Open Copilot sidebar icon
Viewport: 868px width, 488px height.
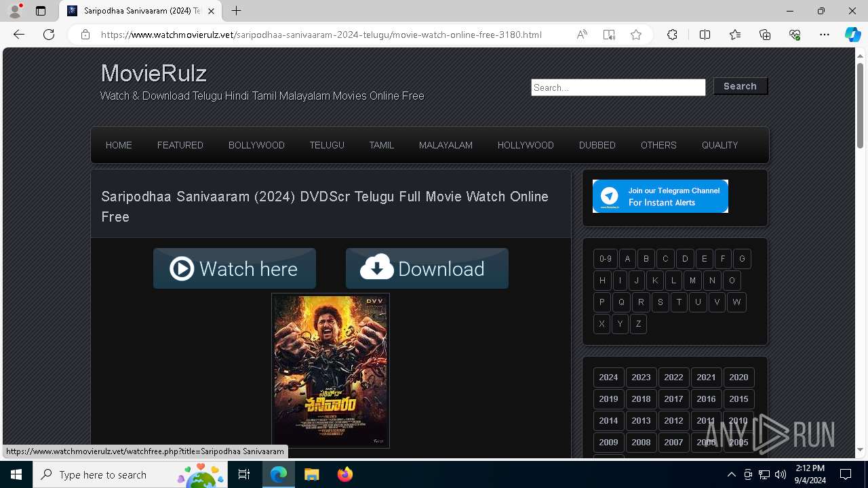(x=852, y=35)
